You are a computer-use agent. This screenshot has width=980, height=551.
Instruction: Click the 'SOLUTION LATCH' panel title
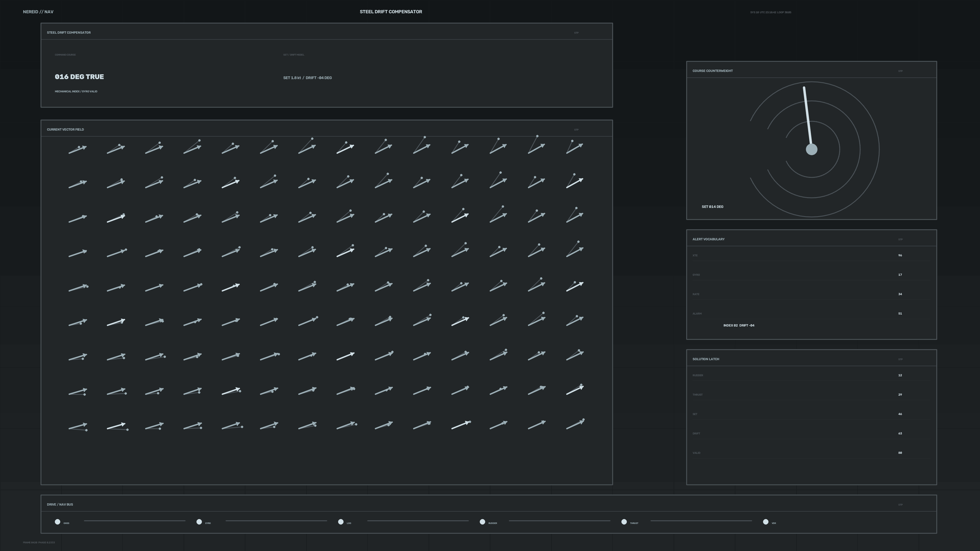(x=706, y=359)
